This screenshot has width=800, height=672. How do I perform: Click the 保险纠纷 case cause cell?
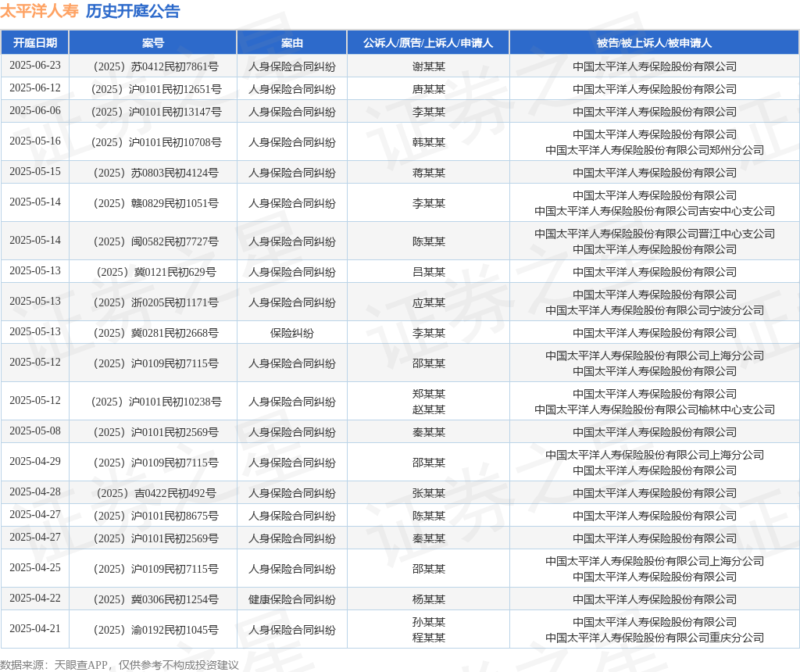coord(292,333)
